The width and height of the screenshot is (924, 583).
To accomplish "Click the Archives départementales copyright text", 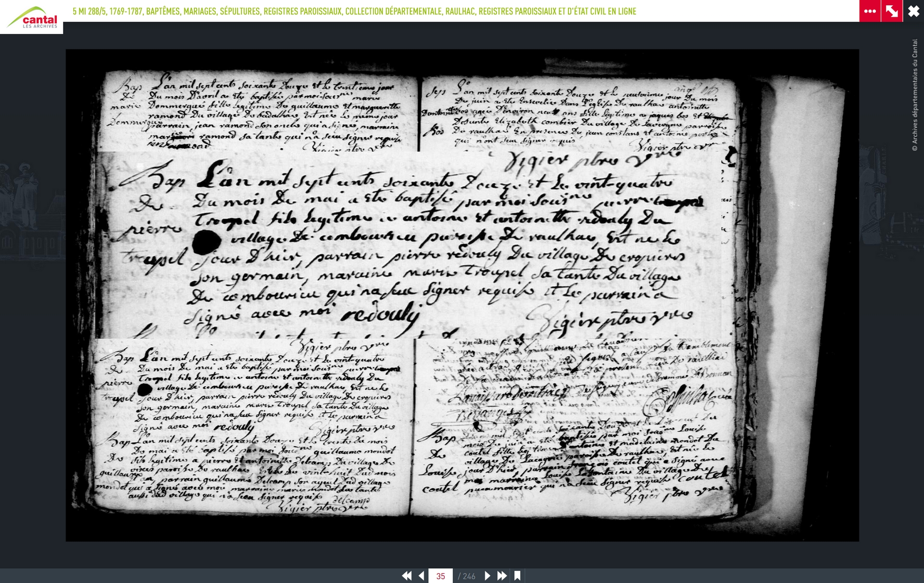I will (915, 95).
